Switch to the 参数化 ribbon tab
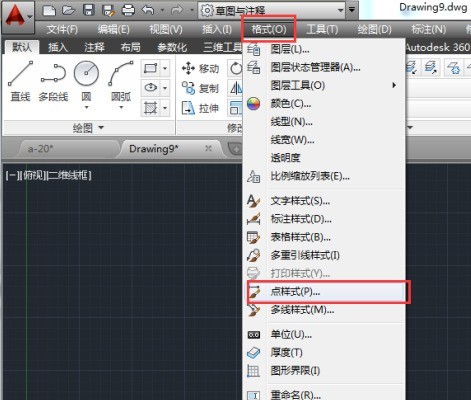 [x=172, y=47]
